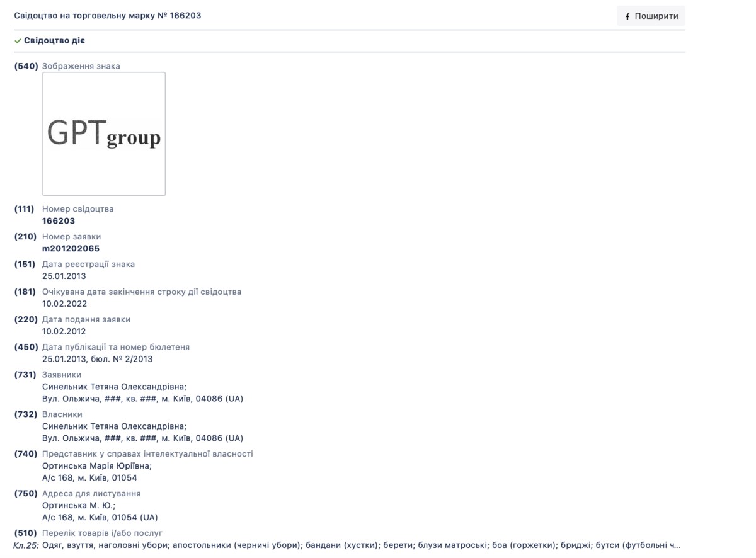Click field code (740)

[26, 454]
